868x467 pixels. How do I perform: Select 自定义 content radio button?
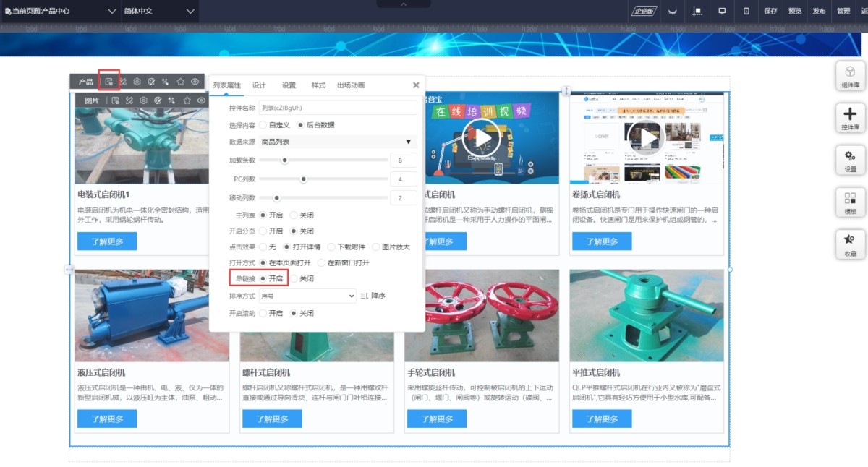pyautogui.click(x=263, y=125)
